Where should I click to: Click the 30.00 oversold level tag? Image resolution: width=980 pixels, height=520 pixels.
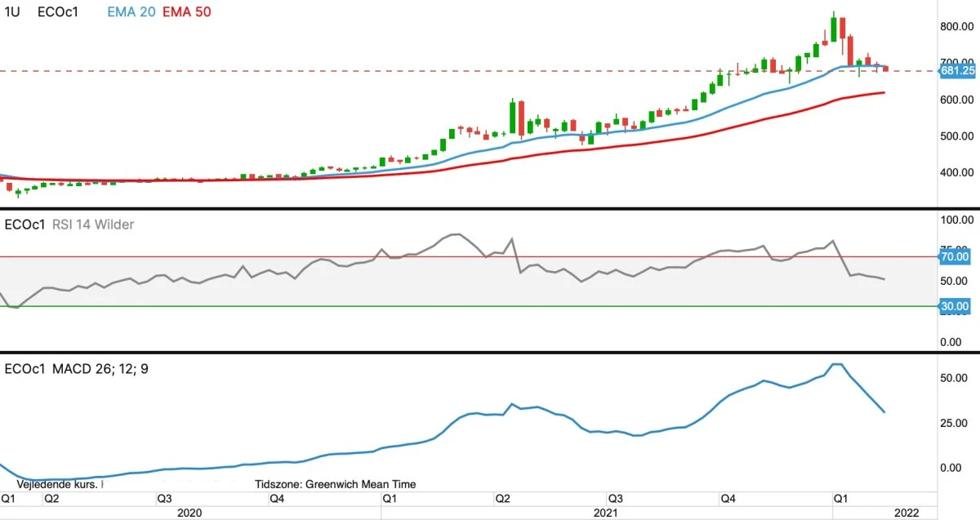955,306
